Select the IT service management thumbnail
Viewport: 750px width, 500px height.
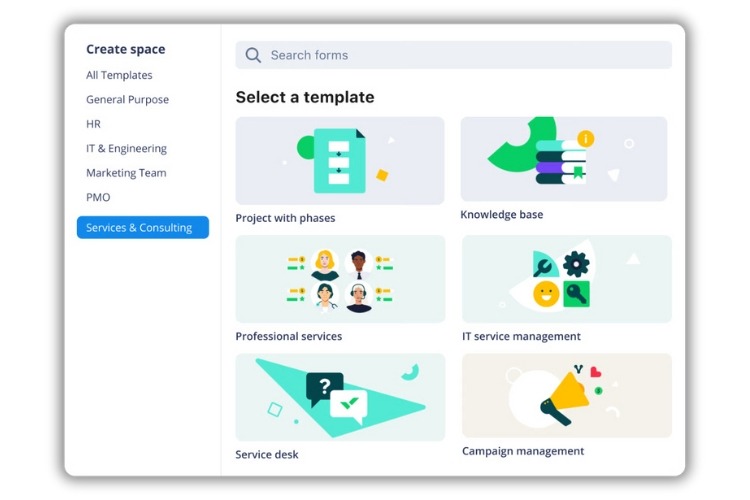click(x=566, y=279)
